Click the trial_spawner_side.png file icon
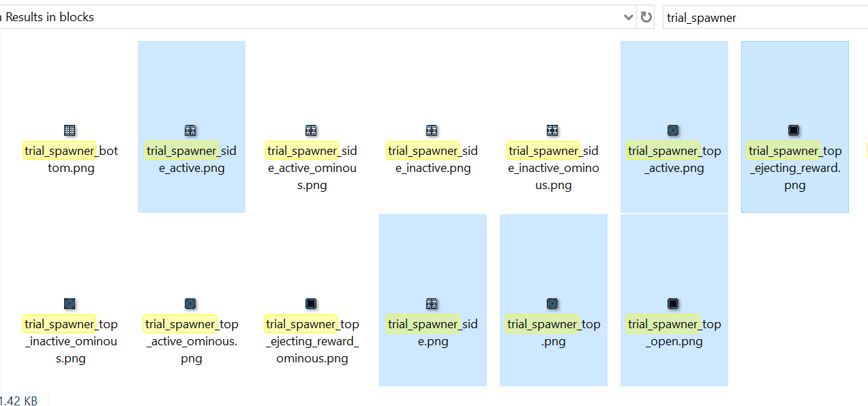Viewport: 868px width, 406px height. 432,303
